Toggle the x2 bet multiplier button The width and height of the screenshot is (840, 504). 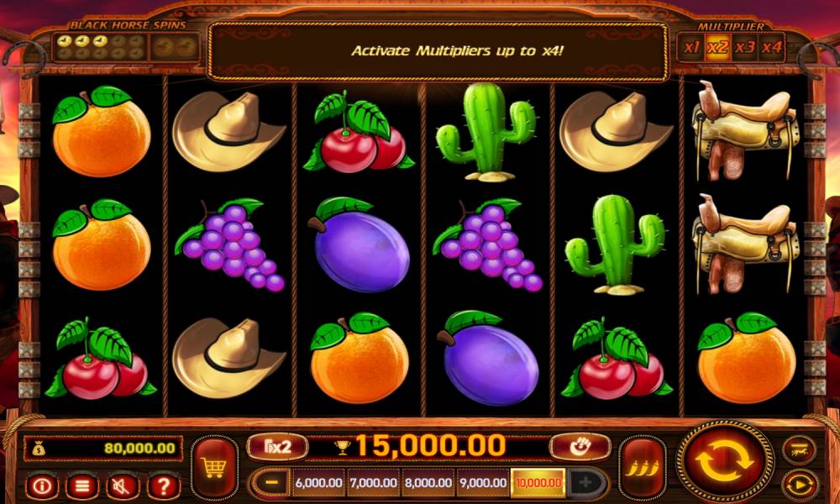(x=277, y=447)
